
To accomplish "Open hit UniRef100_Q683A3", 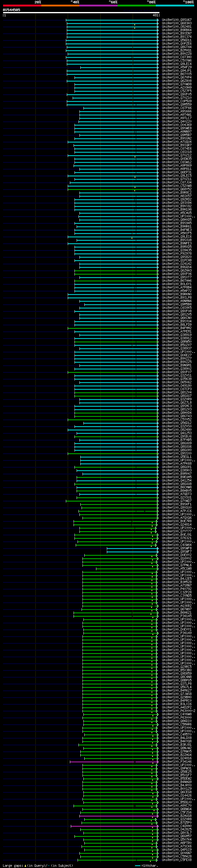I will click(x=177, y=23).
